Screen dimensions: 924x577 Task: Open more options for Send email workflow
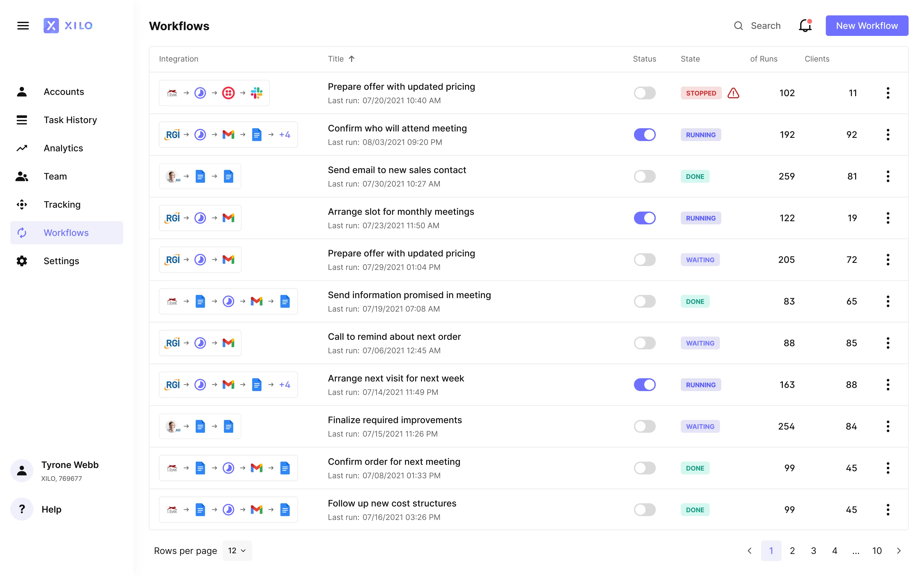coord(888,176)
